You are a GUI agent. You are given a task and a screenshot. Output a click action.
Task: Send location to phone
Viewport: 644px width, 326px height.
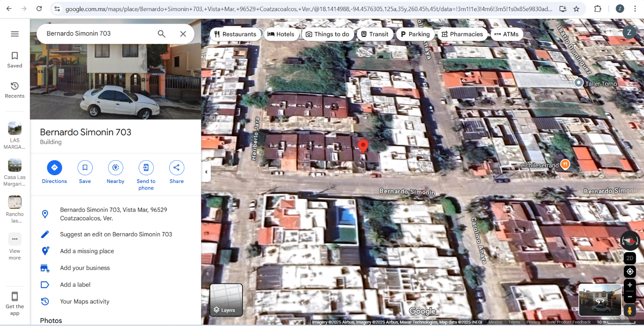pyautogui.click(x=146, y=176)
